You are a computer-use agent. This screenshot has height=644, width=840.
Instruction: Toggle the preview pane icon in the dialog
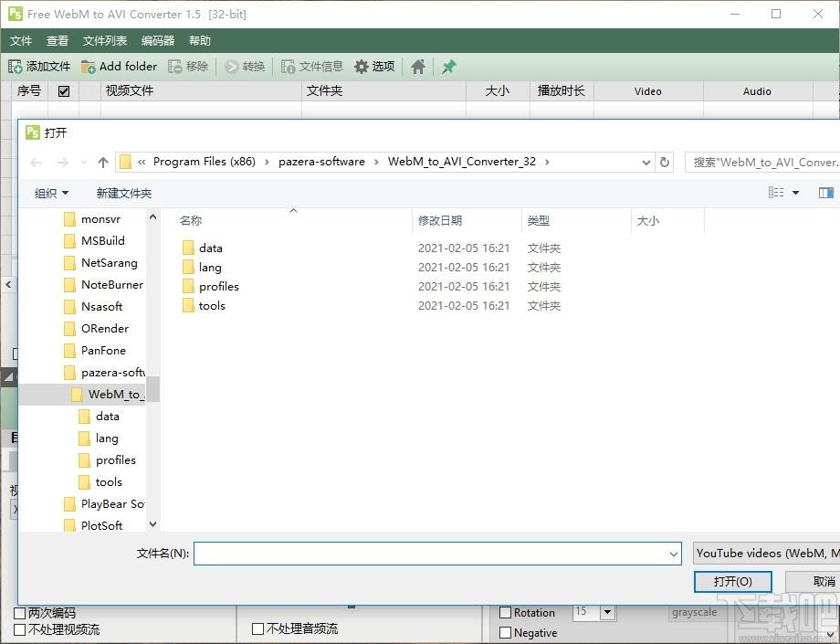[826, 193]
